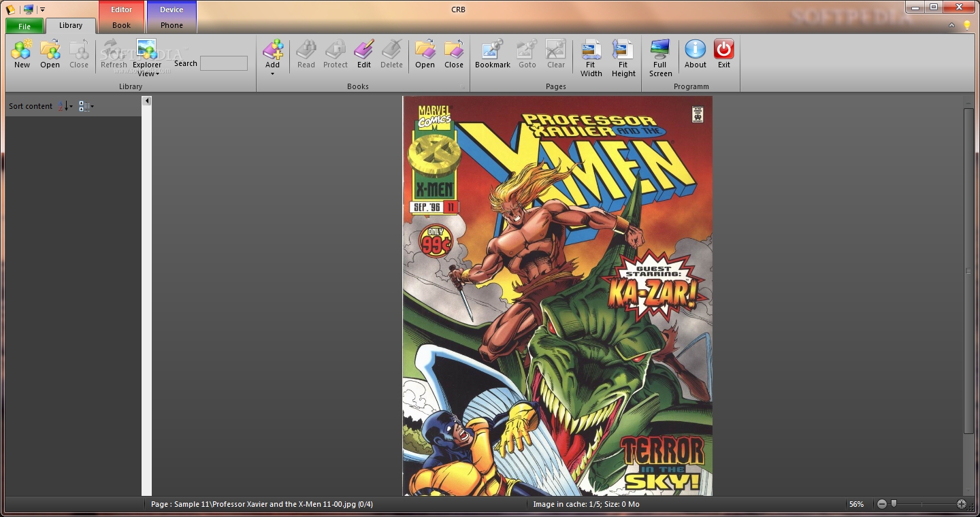Click the Goto page icon
The image size is (980, 517).
[x=527, y=54]
